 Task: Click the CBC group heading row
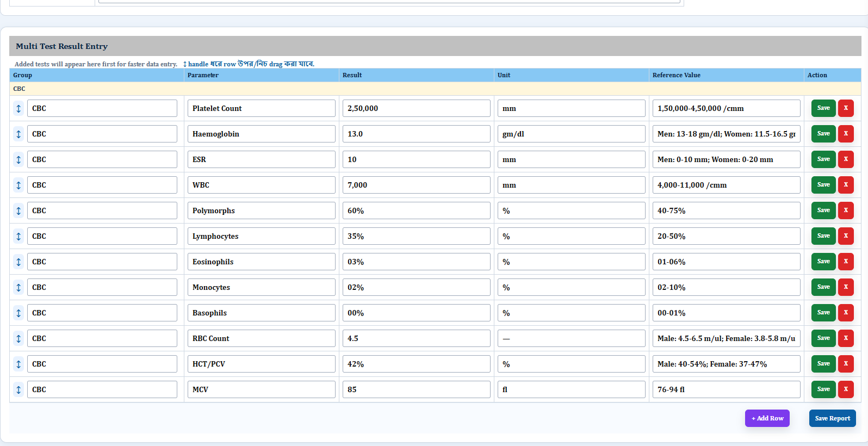click(435, 89)
